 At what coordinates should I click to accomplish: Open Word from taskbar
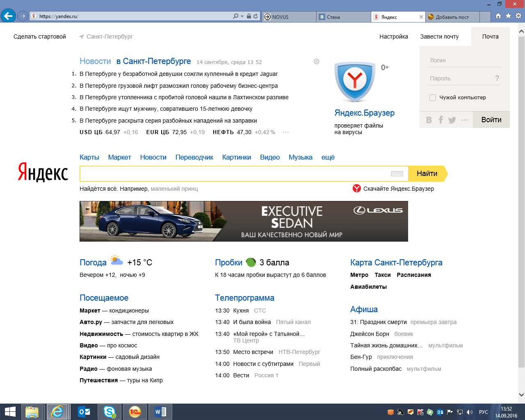(x=160, y=412)
